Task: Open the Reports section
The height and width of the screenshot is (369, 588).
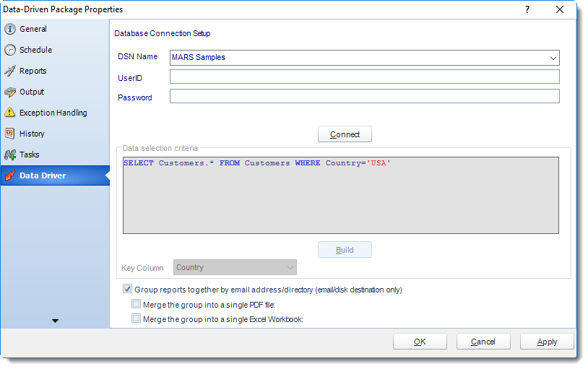Action: [55, 71]
